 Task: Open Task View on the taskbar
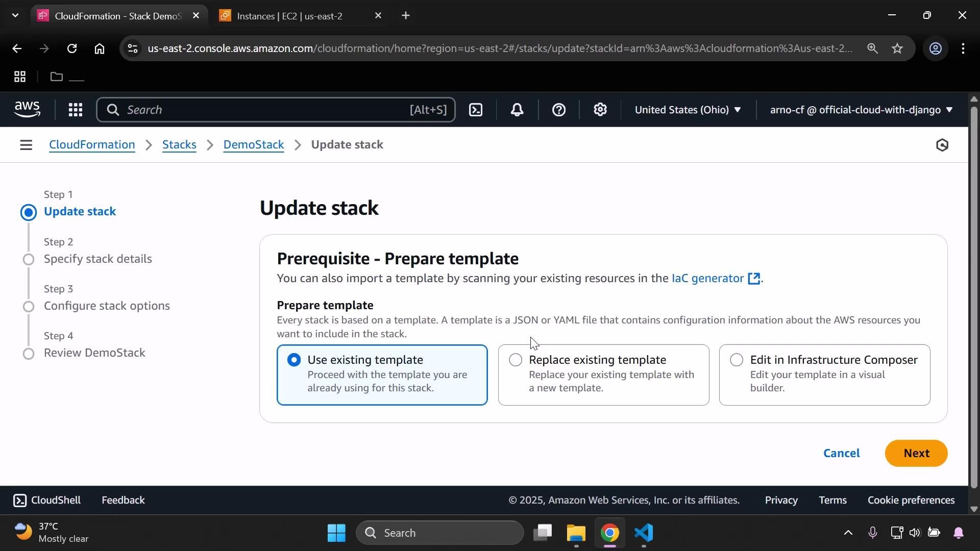(x=543, y=533)
